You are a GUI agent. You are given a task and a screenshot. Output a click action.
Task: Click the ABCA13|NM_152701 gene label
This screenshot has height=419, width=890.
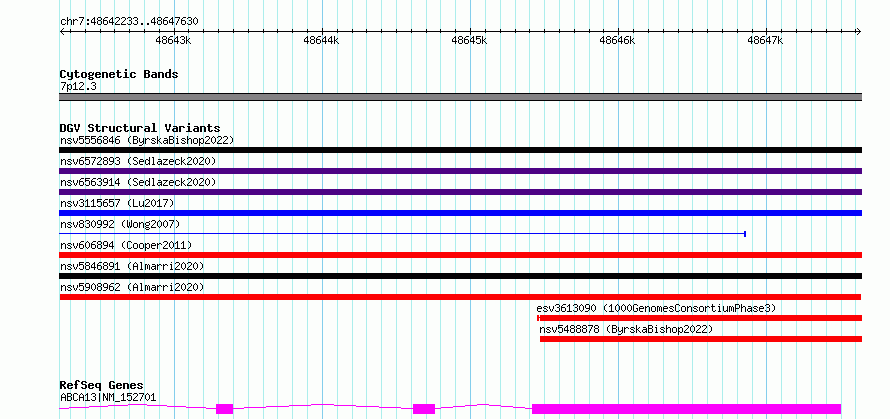[x=108, y=397]
